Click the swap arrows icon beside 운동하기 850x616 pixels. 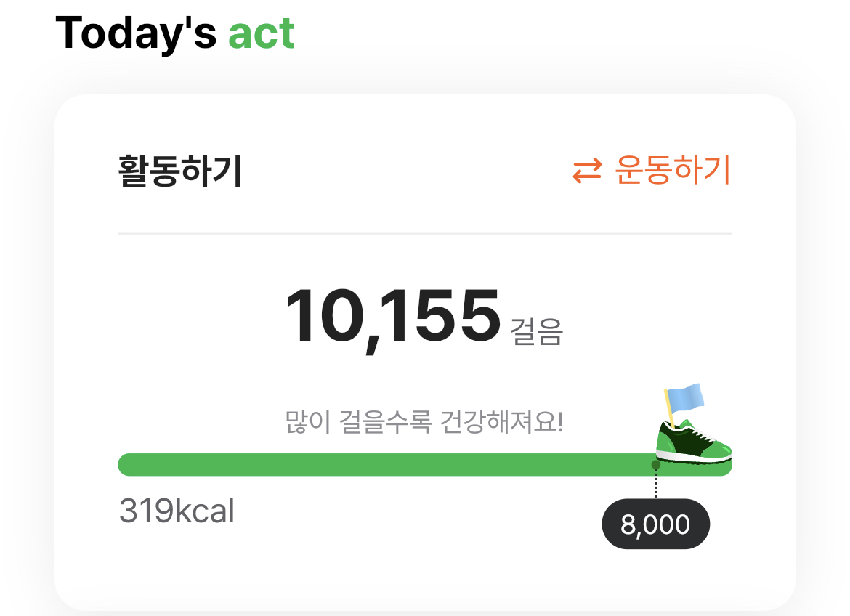tap(587, 171)
